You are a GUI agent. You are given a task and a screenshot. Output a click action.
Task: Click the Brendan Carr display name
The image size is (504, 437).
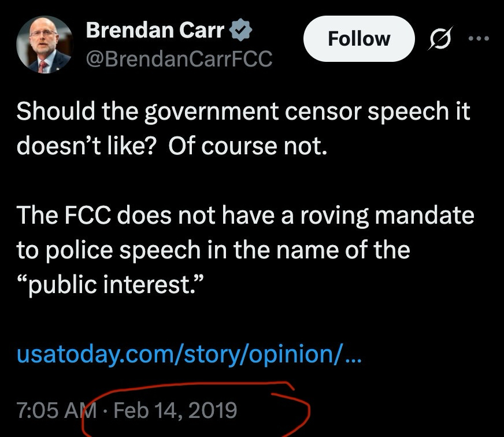[x=155, y=31]
